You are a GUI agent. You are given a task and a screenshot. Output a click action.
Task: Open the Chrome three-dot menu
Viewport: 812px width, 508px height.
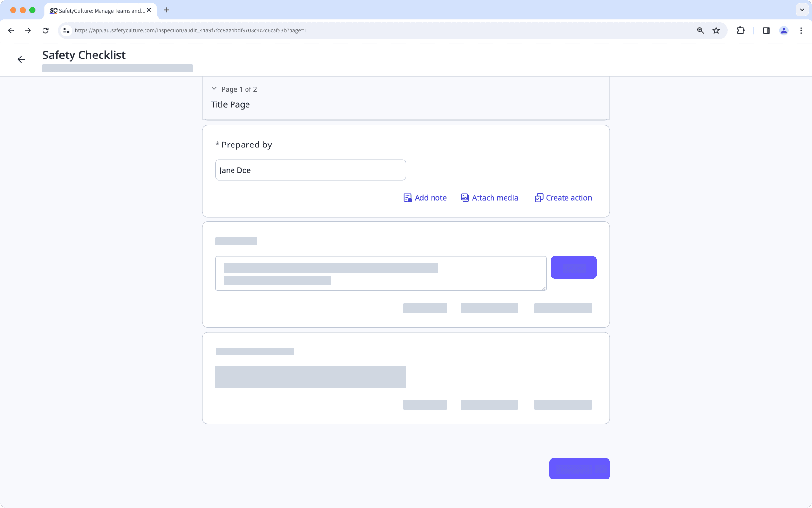801,30
